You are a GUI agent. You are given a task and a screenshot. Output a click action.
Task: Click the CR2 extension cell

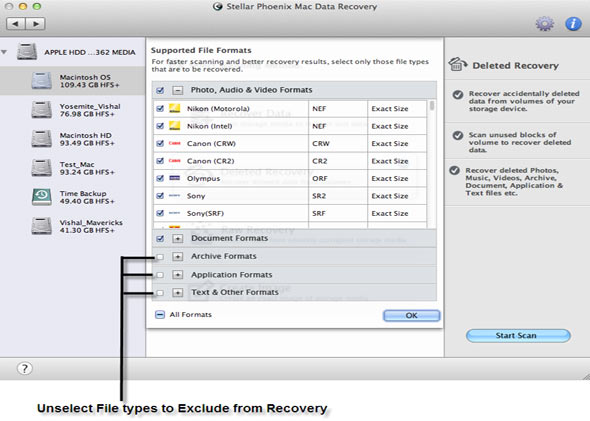click(x=338, y=161)
